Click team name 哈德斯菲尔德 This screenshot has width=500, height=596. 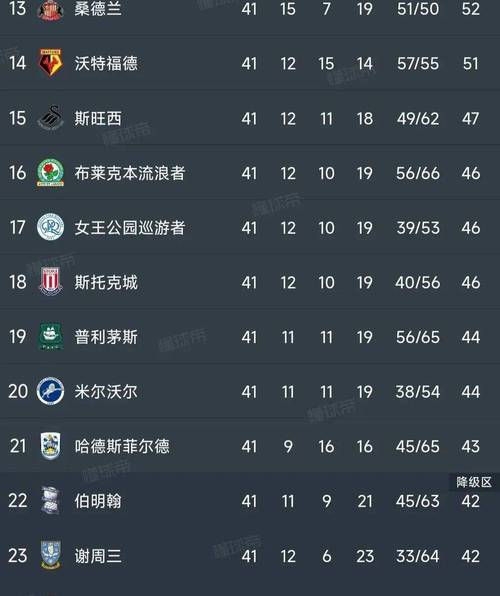click(122, 446)
